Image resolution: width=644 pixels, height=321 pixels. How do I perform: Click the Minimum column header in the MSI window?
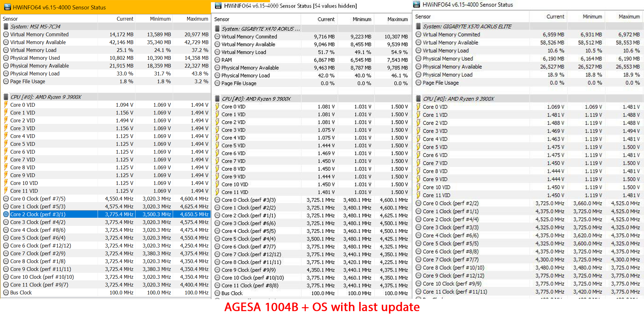[x=154, y=19]
